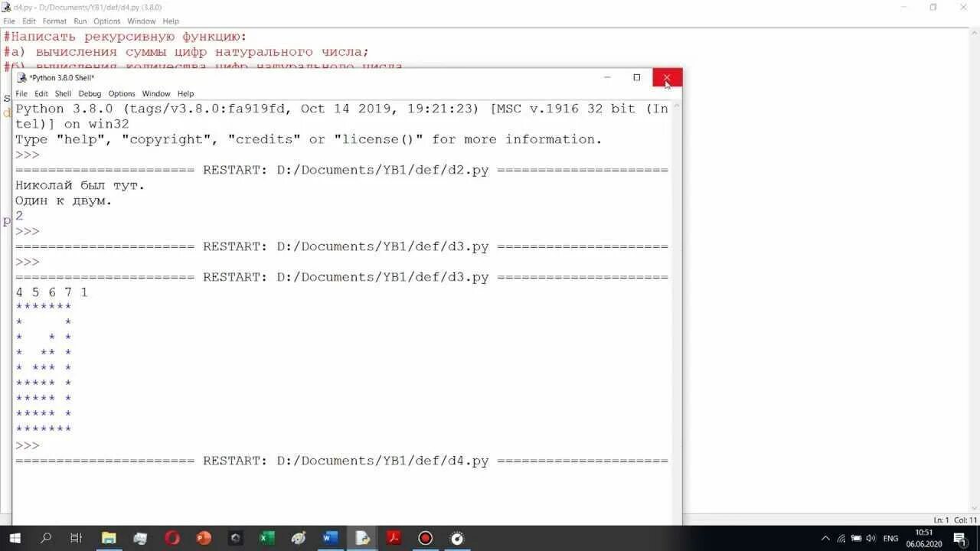Image resolution: width=980 pixels, height=551 pixels.
Task: Click 'Col: 11' status bar indicator
Action: [x=967, y=520]
